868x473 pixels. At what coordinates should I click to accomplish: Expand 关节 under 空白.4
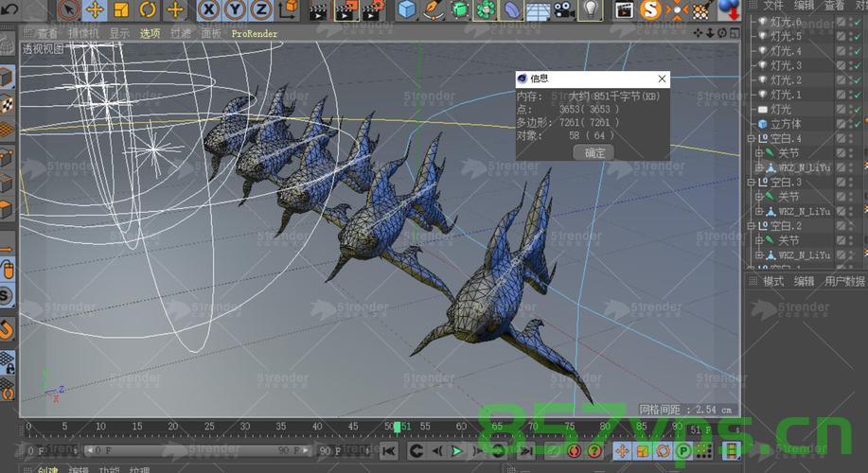click(759, 152)
